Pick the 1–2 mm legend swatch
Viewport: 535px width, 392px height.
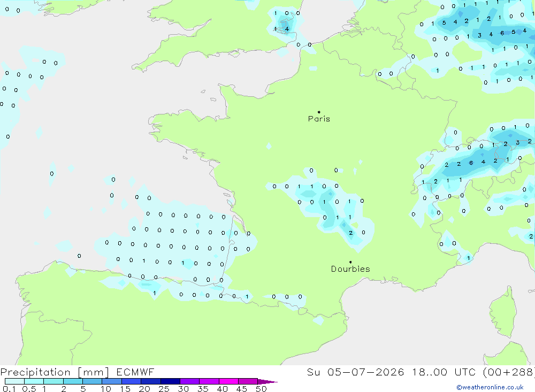point(53,381)
